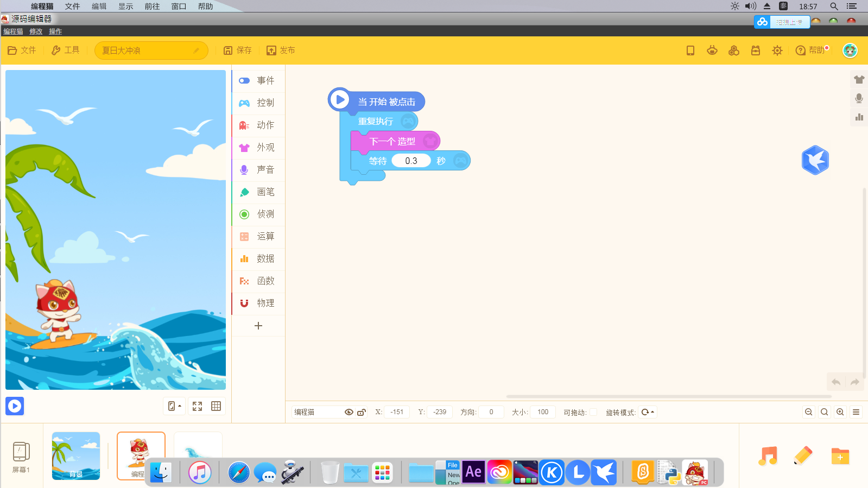Enter fullscreen stage mode

click(197, 406)
